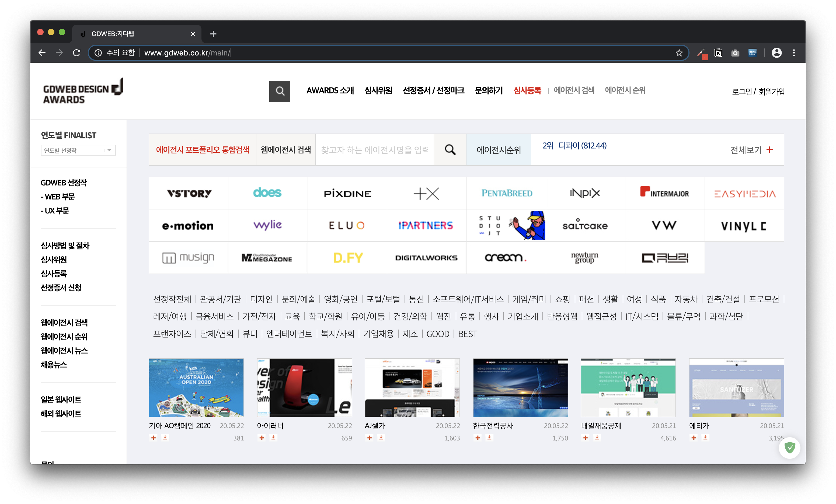This screenshot has height=504, width=836.
Task: Open the 연도별 선정작 dropdown
Action: pos(78,150)
